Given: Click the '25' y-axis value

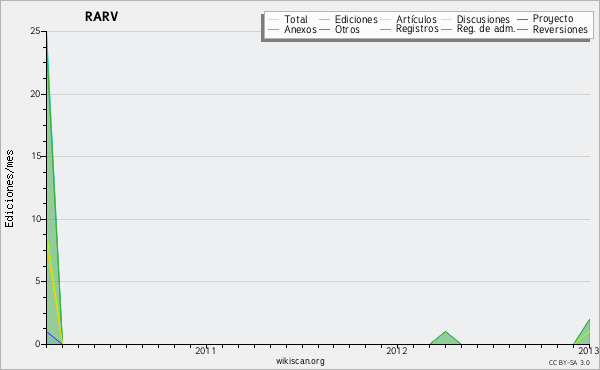Looking at the screenshot, I should click(x=36, y=31).
